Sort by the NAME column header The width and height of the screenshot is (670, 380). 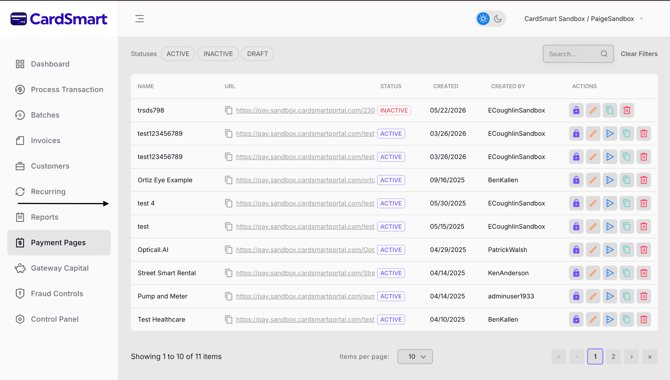pos(146,86)
